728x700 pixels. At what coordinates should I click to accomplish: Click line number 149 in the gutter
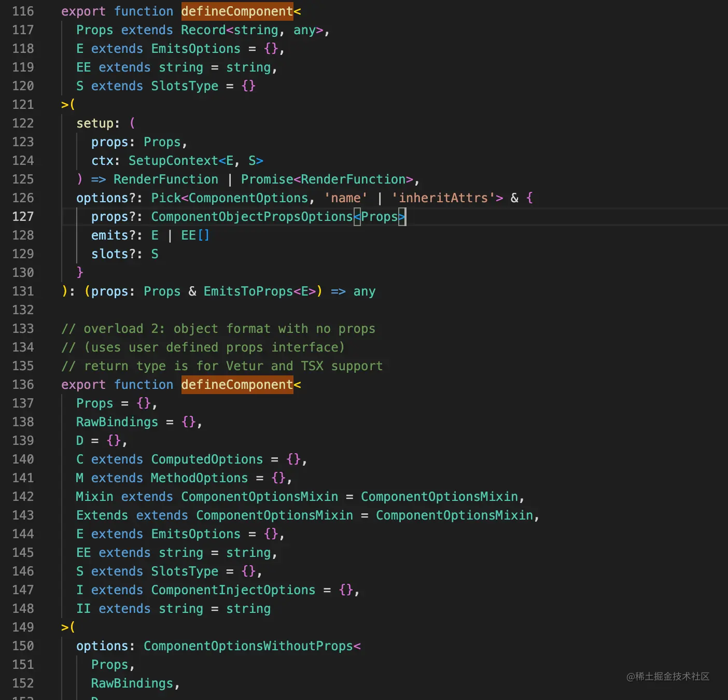pos(23,627)
